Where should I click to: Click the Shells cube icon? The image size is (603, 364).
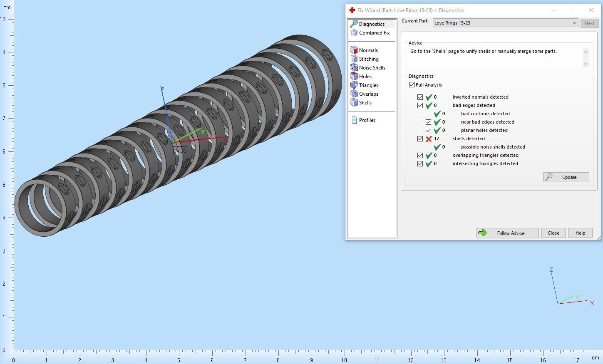(x=354, y=102)
